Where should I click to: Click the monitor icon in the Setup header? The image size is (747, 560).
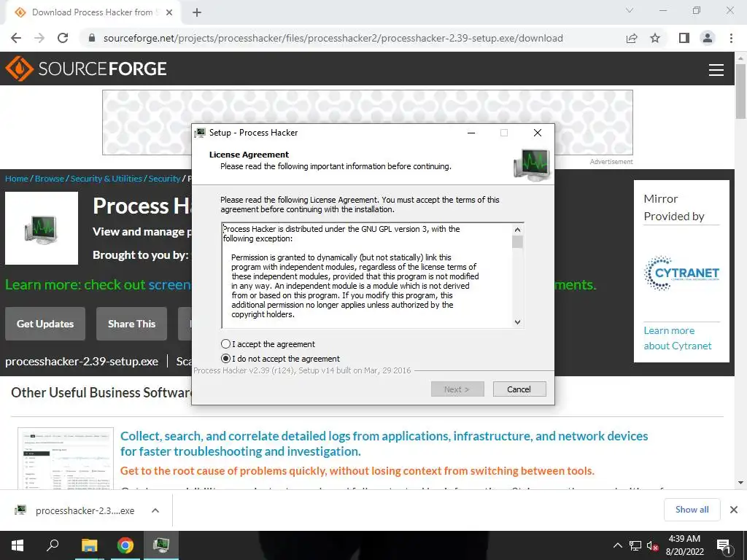(532, 164)
